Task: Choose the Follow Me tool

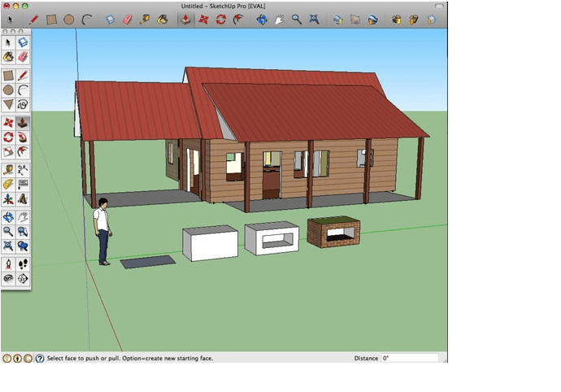Action: point(23,137)
